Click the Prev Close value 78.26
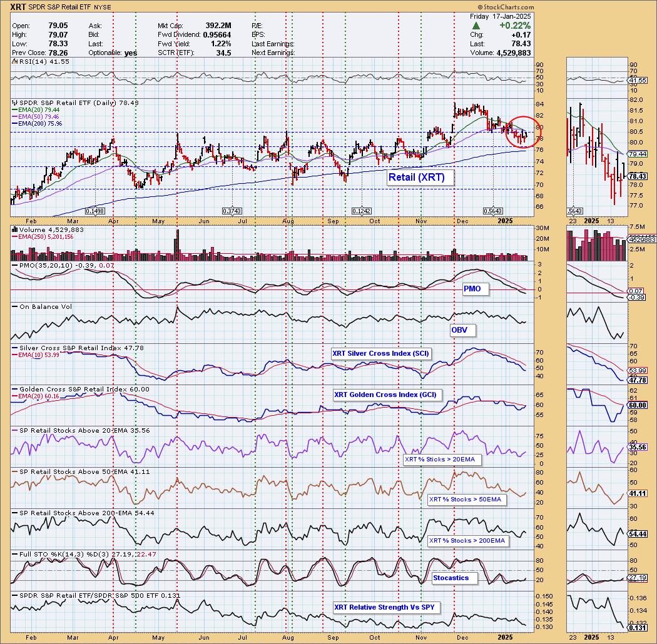This screenshot has height=644, width=657. point(58,53)
